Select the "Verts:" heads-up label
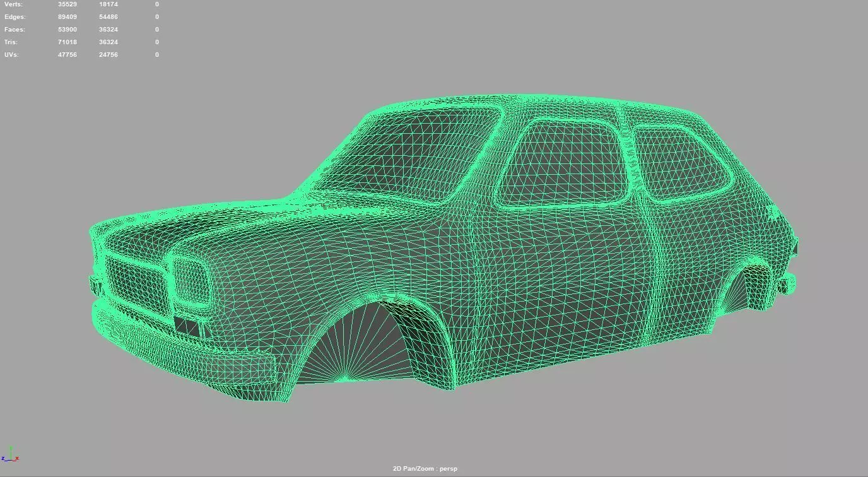The height and width of the screenshot is (477, 868). [13, 4]
